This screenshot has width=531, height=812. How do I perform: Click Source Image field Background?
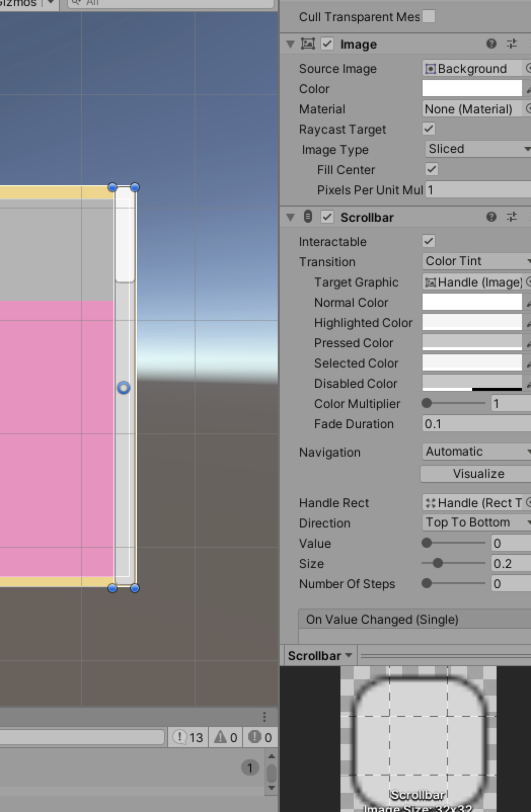point(472,68)
